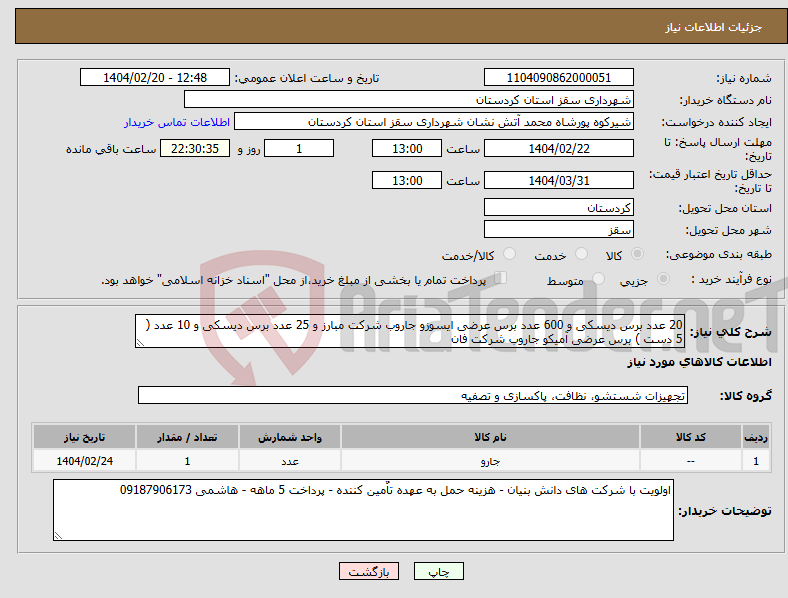788x598 pixels.
Task: Click the جارو item name cell
Action: (490, 461)
